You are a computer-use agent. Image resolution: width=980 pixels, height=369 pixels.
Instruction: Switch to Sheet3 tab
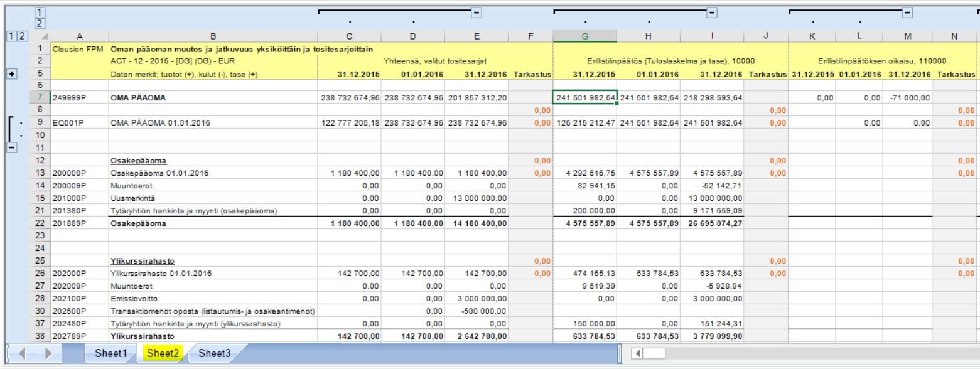pos(214,354)
